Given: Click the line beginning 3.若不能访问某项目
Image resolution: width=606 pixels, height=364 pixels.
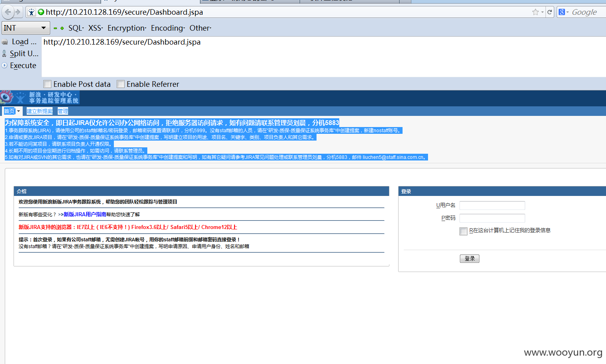Looking at the screenshot, I should [x=59, y=144].
